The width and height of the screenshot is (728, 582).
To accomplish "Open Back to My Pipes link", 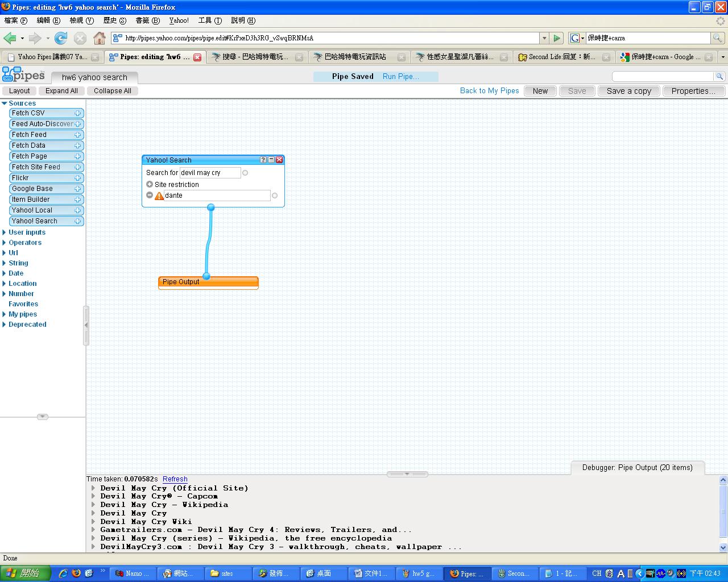I will 490,91.
